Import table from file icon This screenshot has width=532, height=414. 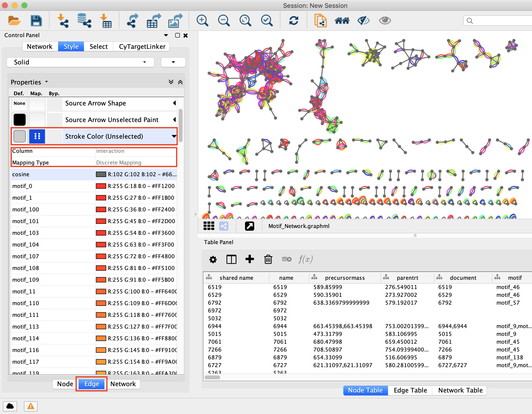coord(106,21)
